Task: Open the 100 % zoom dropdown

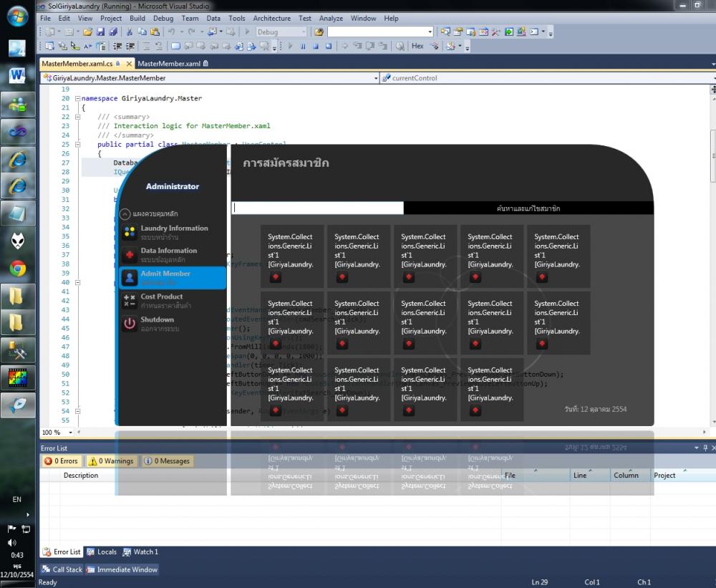Action: pos(70,433)
